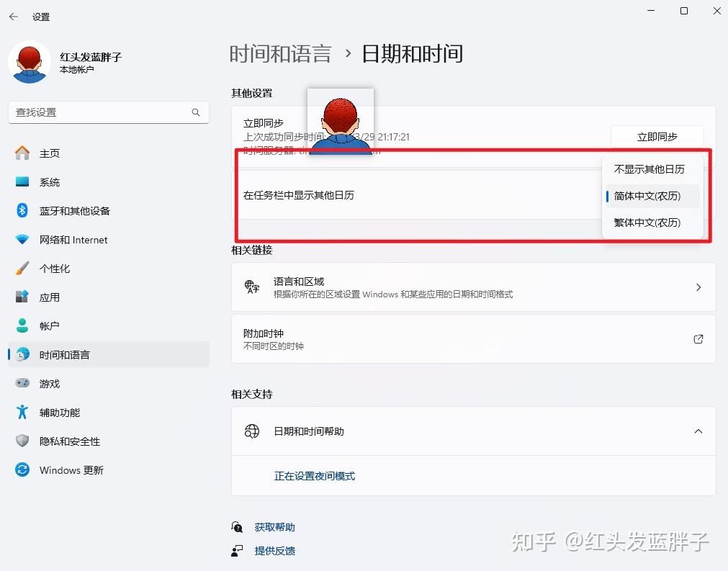Open 蓝牙和其他设备 via its Bluetooth icon
The width and height of the screenshot is (728, 571).
pos(23,210)
